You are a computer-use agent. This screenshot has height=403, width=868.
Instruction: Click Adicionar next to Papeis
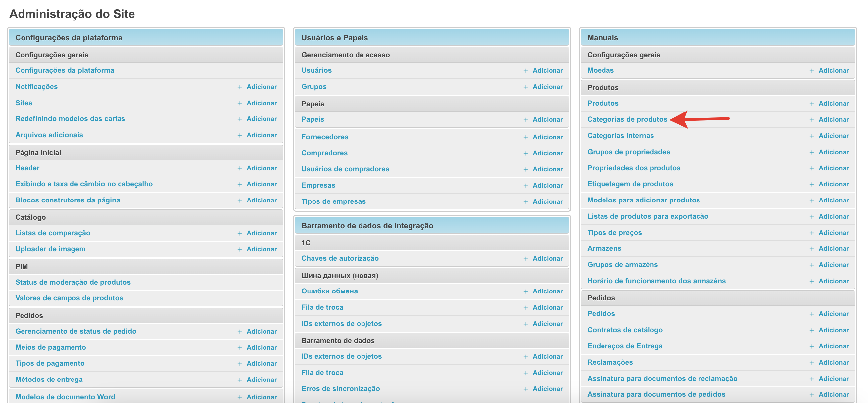pyautogui.click(x=547, y=119)
